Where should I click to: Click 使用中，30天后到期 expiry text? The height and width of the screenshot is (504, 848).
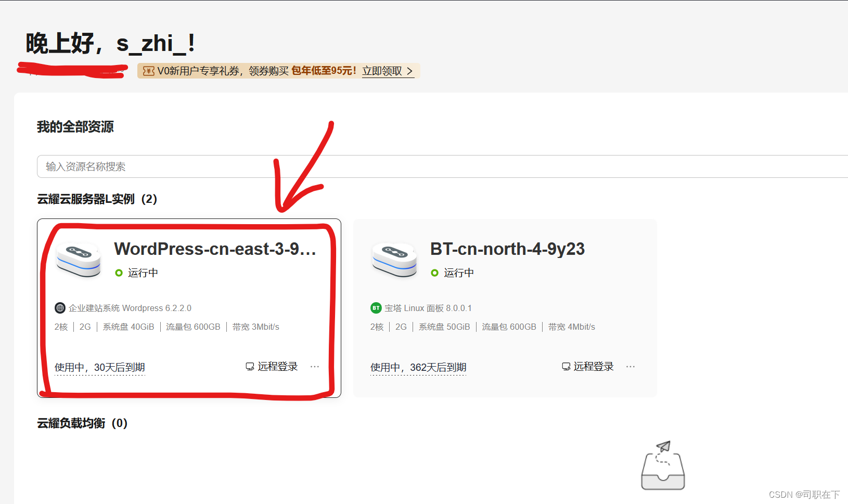(x=100, y=368)
